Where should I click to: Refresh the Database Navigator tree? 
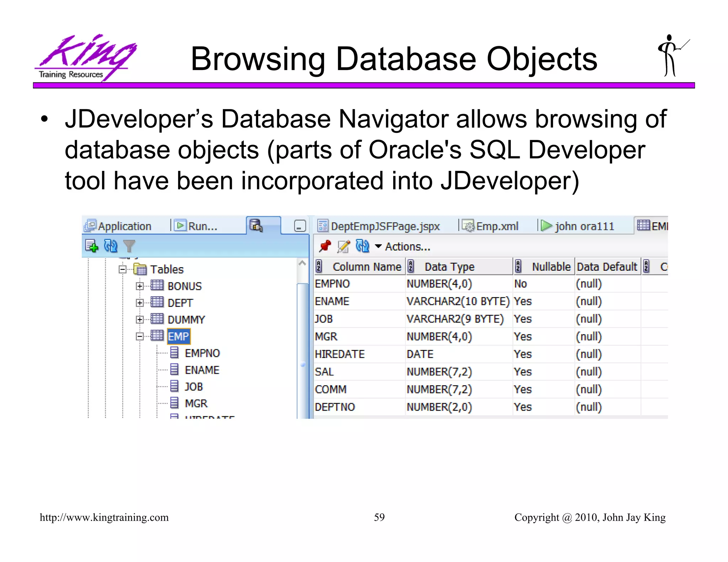coord(111,246)
